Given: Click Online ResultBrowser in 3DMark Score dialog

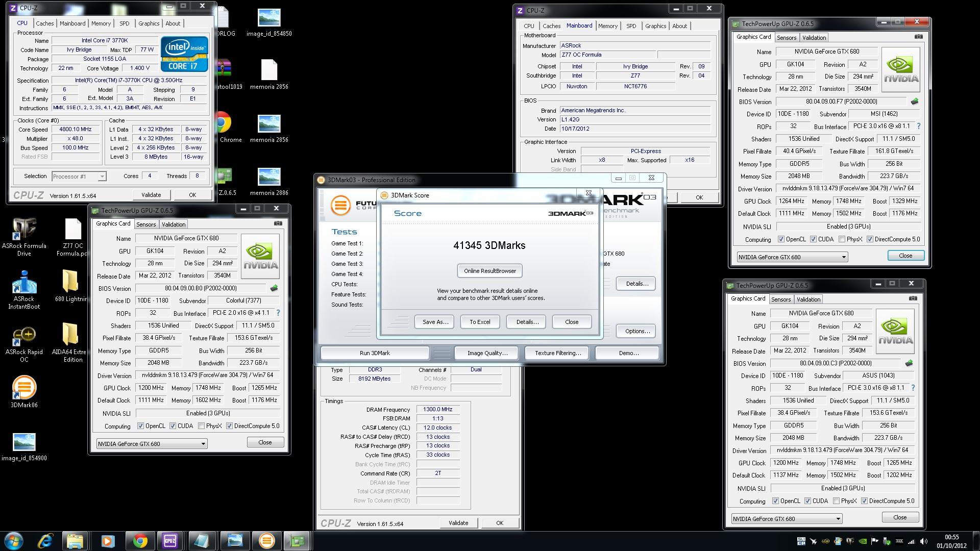Looking at the screenshot, I should [x=489, y=271].
